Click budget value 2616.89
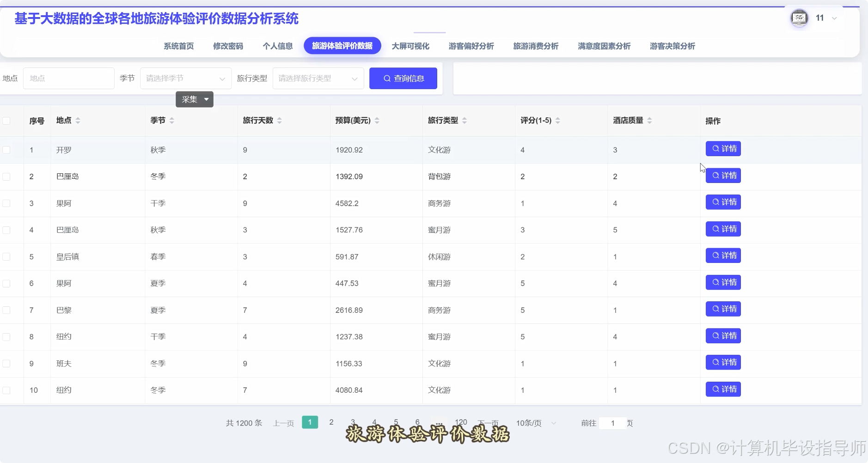 coord(349,310)
